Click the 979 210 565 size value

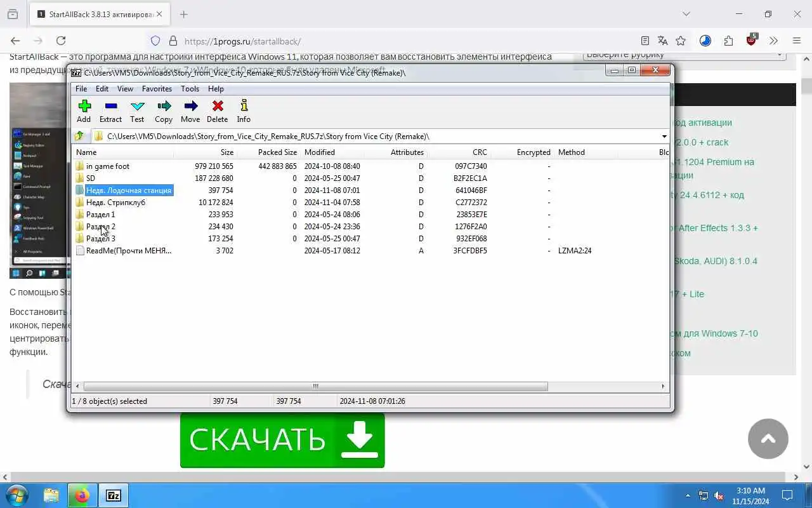(214, 166)
